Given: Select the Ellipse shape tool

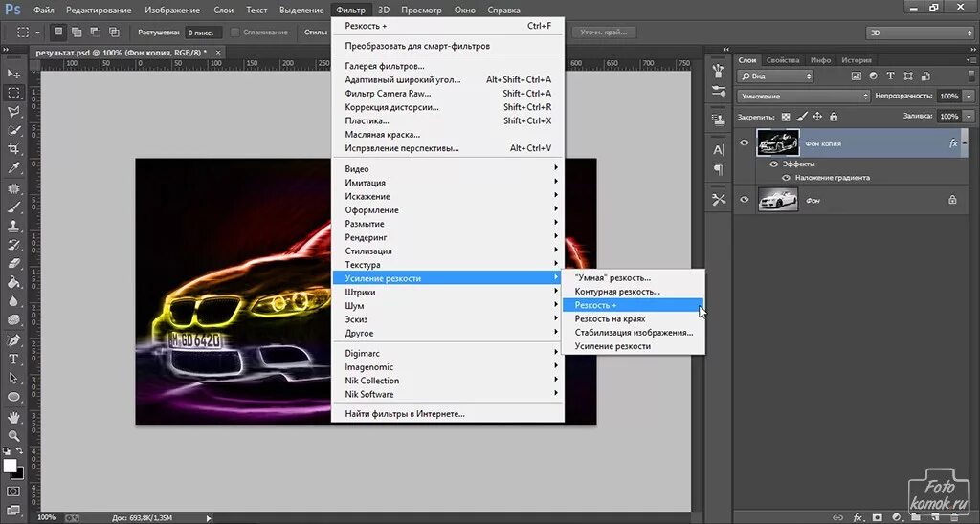Looking at the screenshot, I should click(13, 397).
